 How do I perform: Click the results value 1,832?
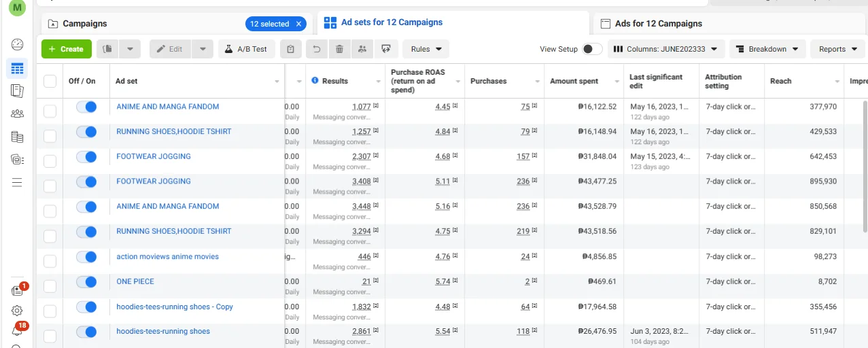[361, 307]
